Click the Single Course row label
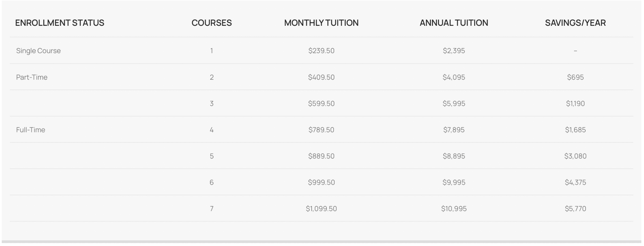Screen dimensions: 644x246 click(38, 51)
